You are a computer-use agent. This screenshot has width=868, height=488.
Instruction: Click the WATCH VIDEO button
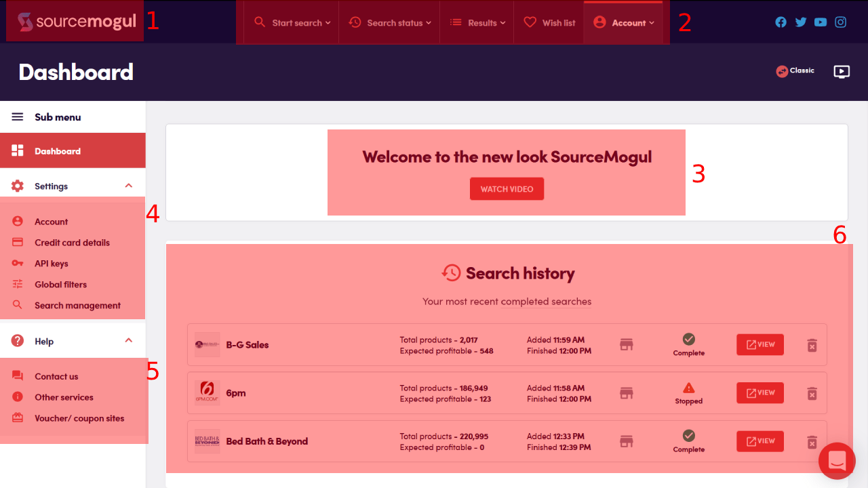tap(507, 189)
